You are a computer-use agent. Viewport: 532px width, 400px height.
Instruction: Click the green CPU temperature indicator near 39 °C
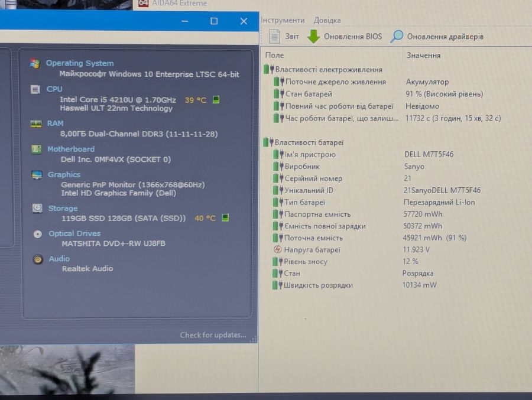pyautogui.click(x=216, y=99)
